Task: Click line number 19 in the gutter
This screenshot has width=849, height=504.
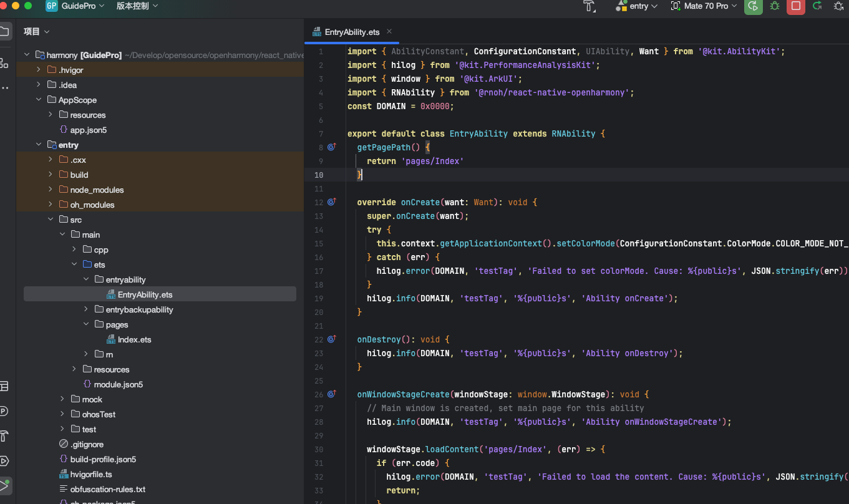Action: tap(319, 298)
